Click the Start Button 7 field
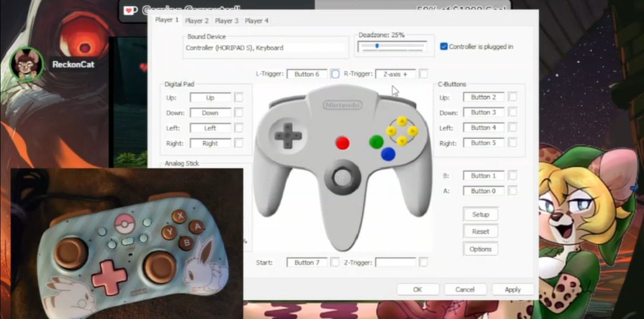This screenshot has height=319, width=644. tap(306, 263)
